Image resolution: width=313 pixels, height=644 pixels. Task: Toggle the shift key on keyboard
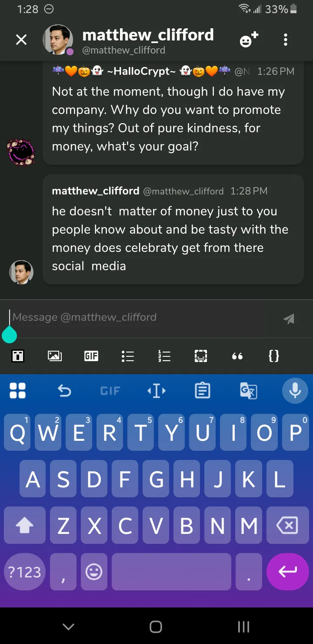(25, 526)
